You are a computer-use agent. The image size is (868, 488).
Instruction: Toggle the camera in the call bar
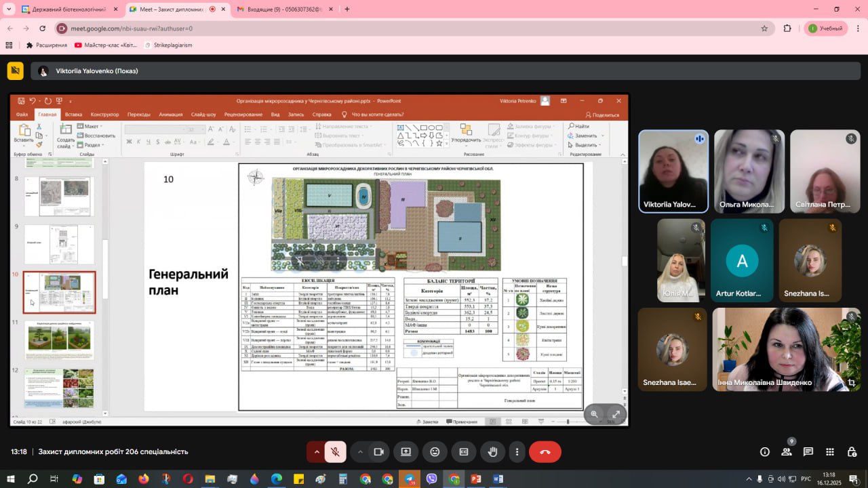pos(379,451)
